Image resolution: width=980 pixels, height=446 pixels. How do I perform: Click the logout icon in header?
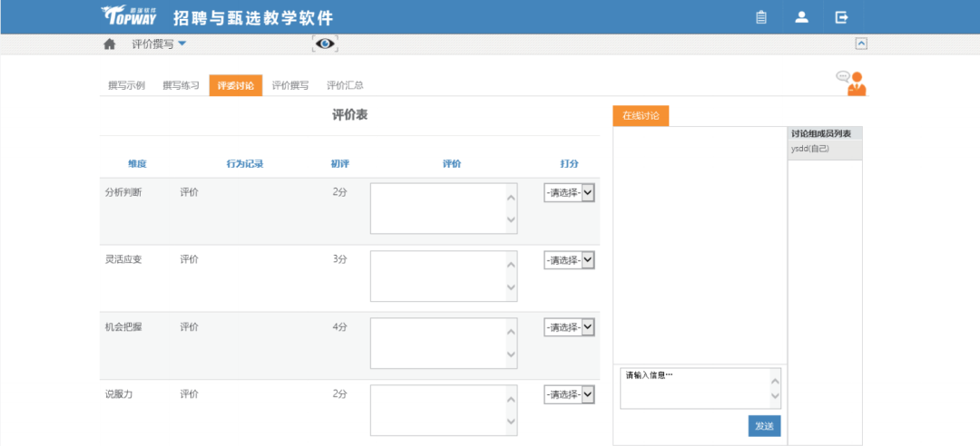click(841, 17)
